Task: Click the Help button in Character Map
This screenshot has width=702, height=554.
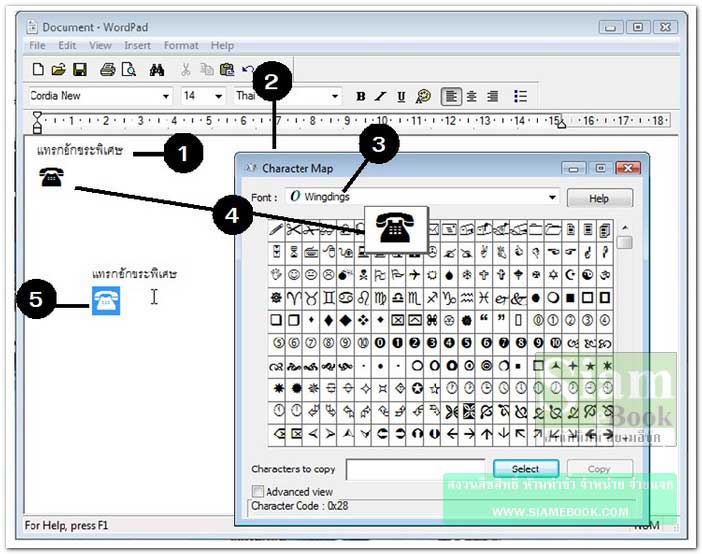Action: [599, 198]
